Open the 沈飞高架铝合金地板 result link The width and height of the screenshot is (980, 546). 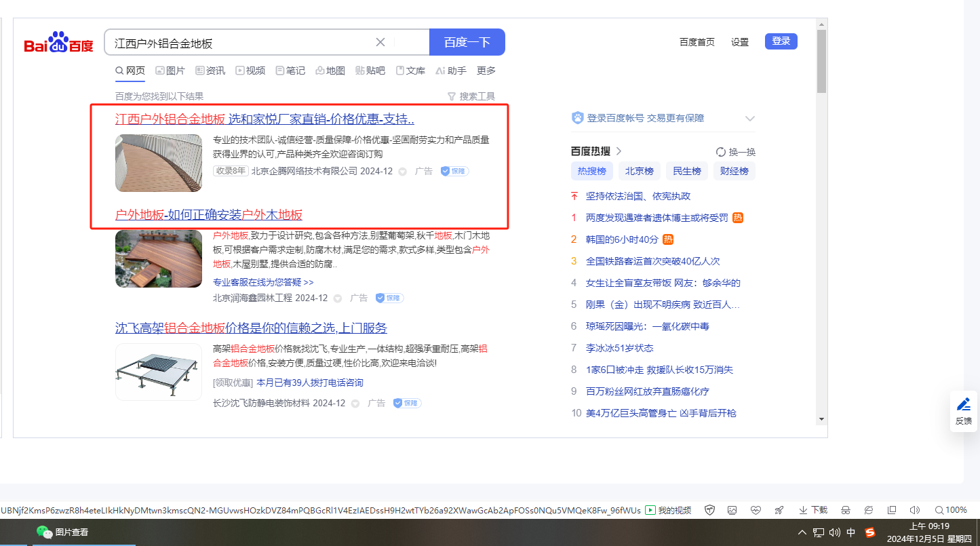click(x=251, y=328)
